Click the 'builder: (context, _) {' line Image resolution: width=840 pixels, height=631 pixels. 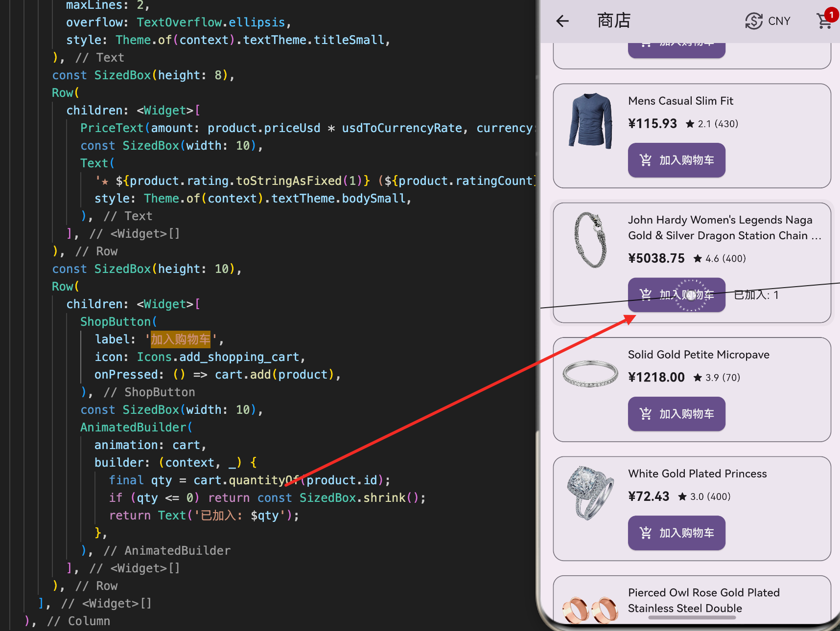pyautogui.click(x=176, y=463)
